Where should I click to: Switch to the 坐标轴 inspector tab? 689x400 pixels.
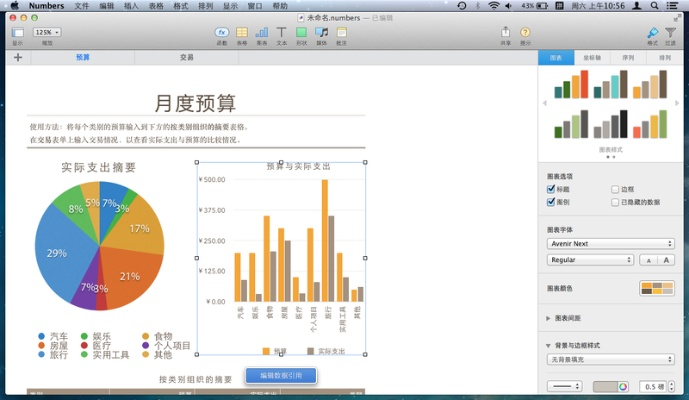click(593, 58)
